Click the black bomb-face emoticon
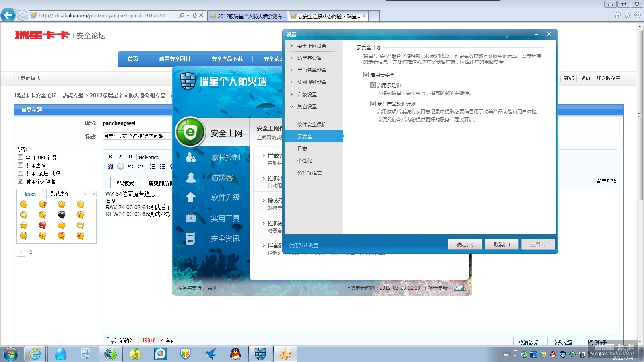 [61, 215]
